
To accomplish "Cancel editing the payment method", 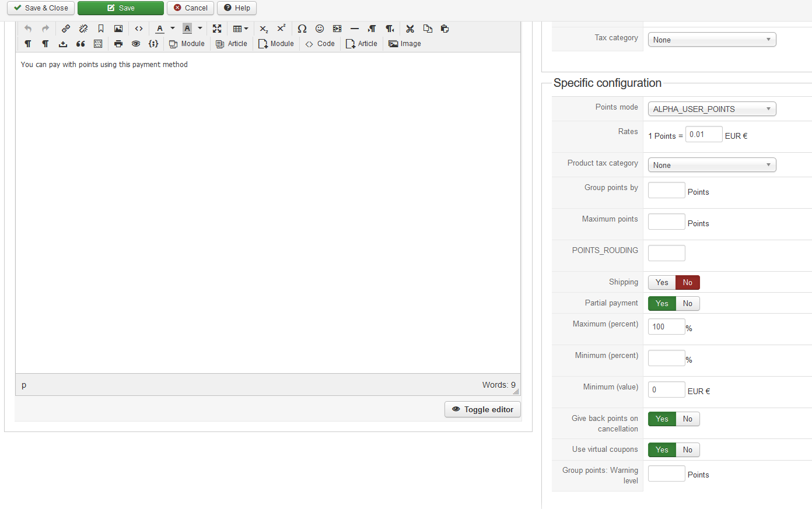I will point(191,8).
